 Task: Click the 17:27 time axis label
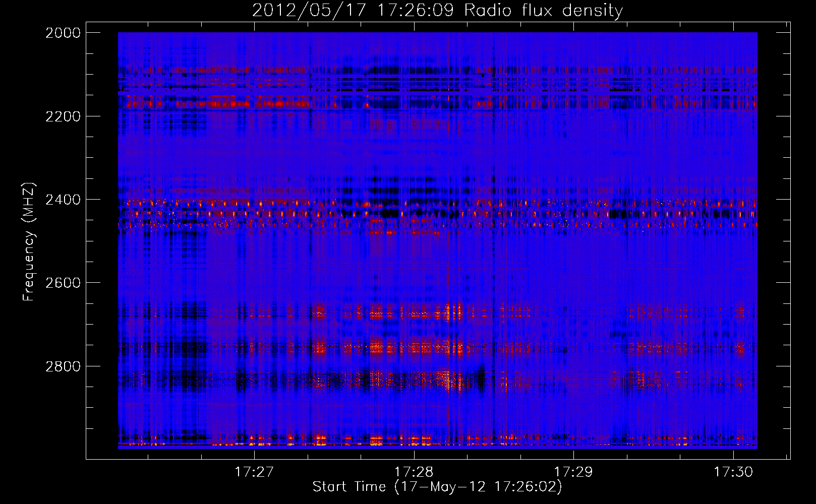point(254,472)
